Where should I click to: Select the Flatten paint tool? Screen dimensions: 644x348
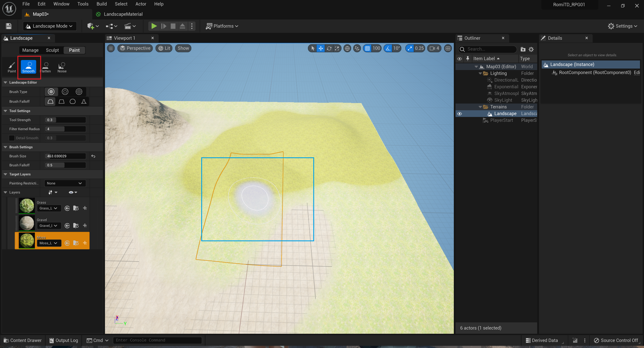45,67
